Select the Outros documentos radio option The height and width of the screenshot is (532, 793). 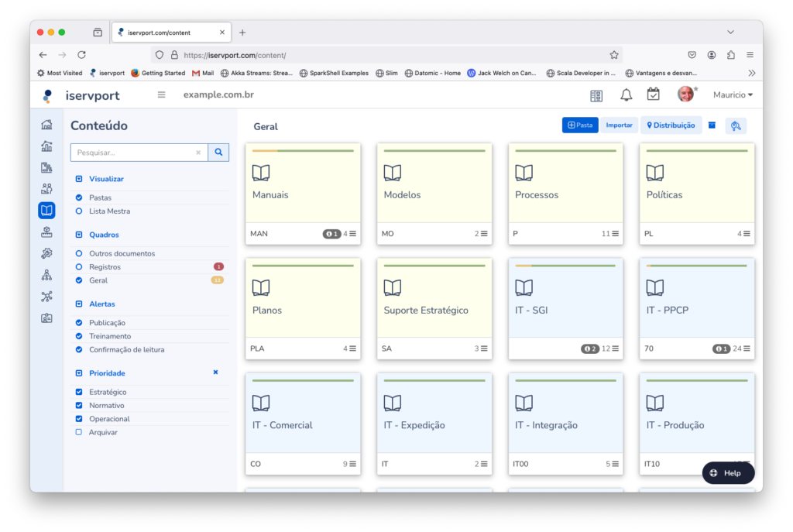pyautogui.click(x=79, y=253)
